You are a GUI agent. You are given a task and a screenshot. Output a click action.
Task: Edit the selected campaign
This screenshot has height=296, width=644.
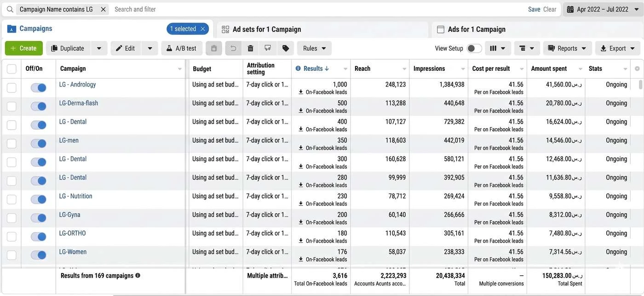pos(126,48)
